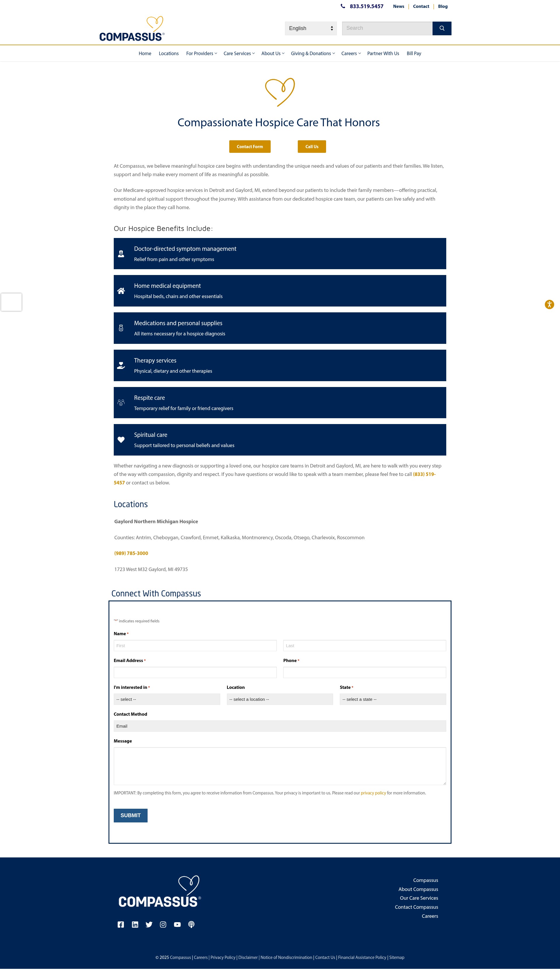Screen dimensions: 560x970
Task: Open Financial Assistance Policy footer link
Action: (362, 957)
